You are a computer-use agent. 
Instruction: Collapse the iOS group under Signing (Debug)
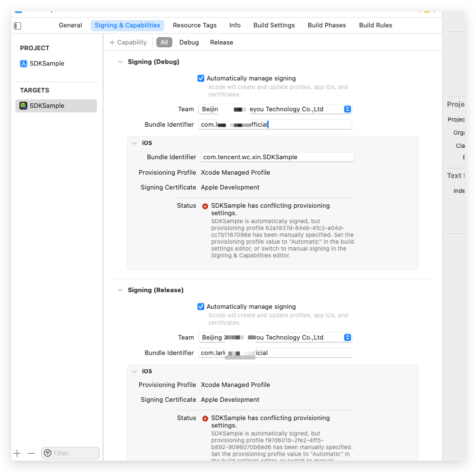pyautogui.click(x=135, y=143)
